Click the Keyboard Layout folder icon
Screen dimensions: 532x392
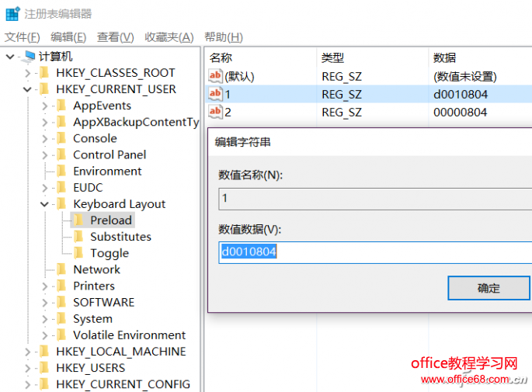61,204
